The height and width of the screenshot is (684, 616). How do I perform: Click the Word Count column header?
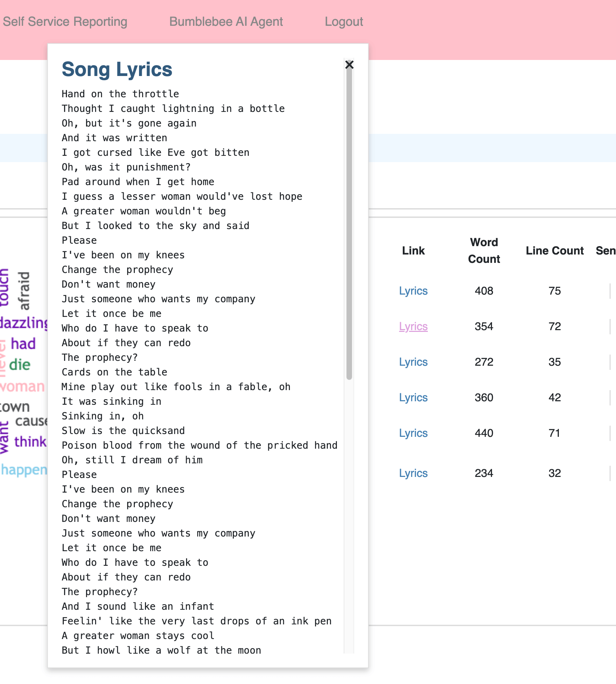(x=484, y=251)
